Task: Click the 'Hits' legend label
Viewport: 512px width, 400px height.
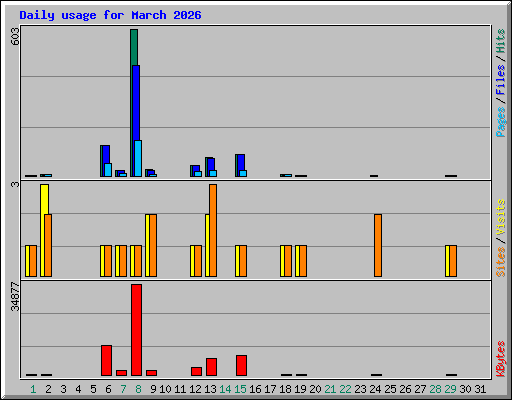Action: (x=501, y=41)
